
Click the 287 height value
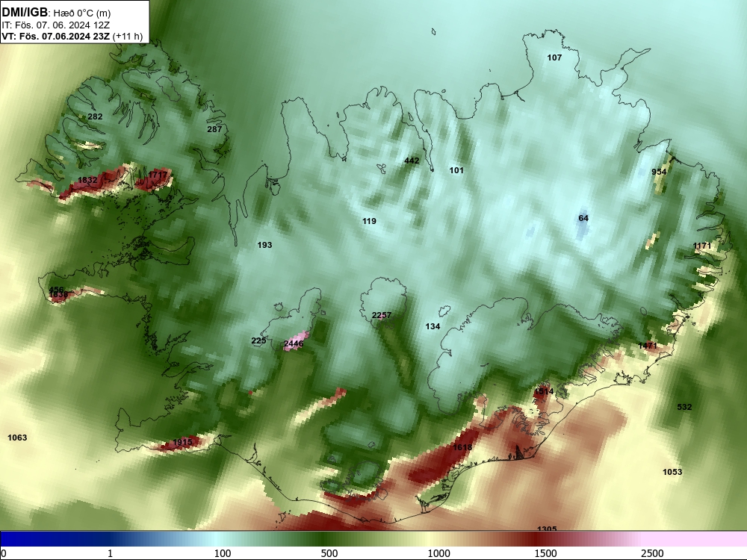click(214, 129)
